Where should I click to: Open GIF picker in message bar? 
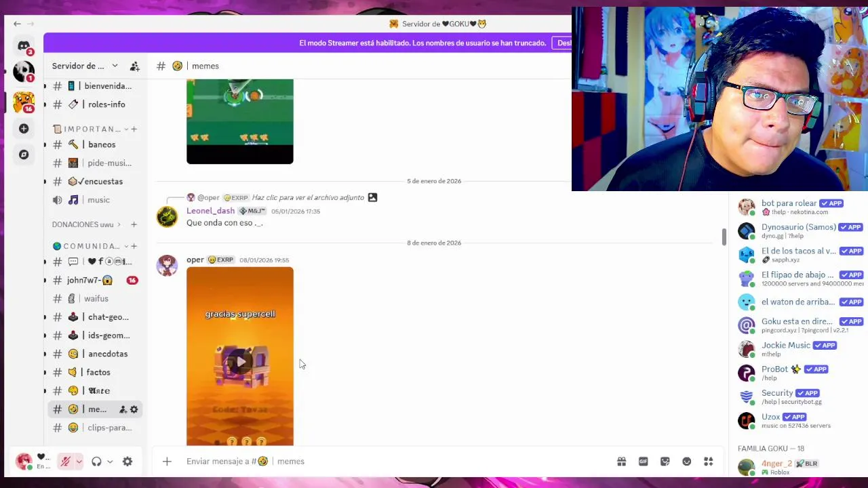(x=643, y=462)
